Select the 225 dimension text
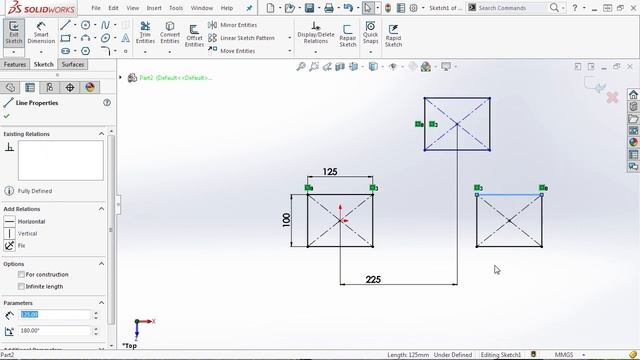 click(x=373, y=280)
